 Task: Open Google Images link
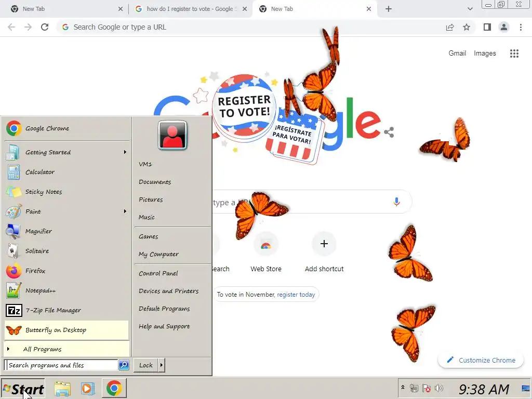485,54
